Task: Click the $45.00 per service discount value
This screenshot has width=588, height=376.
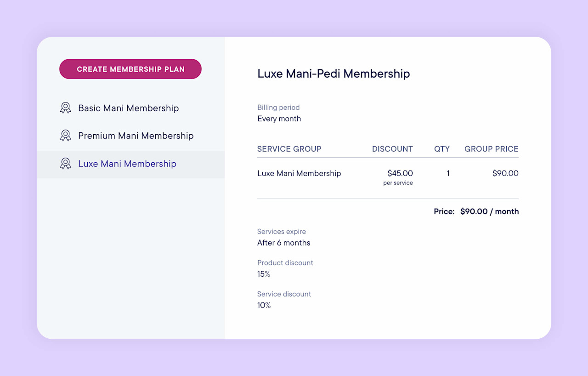Action: 398,177
